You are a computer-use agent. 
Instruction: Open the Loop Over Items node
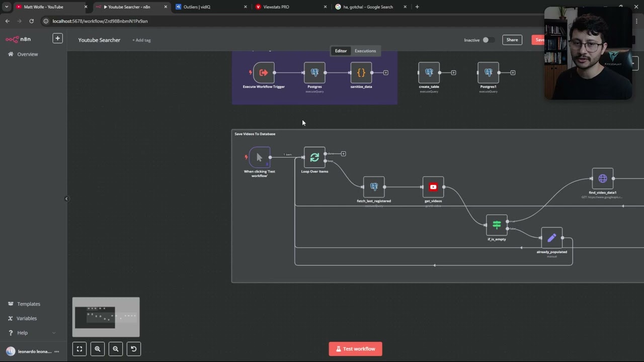314,157
